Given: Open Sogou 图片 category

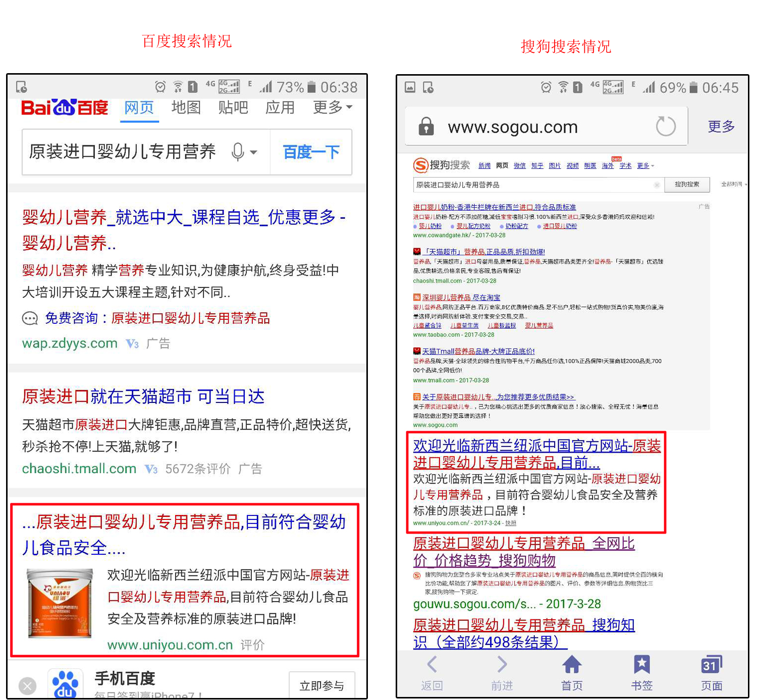Looking at the screenshot, I should (x=555, y=166).
